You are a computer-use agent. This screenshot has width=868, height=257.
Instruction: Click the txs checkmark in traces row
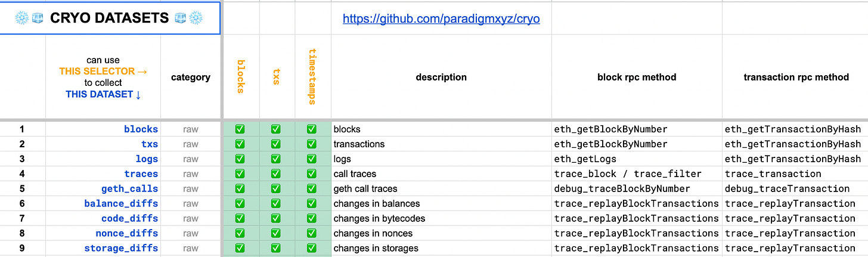tap(276, 174)
